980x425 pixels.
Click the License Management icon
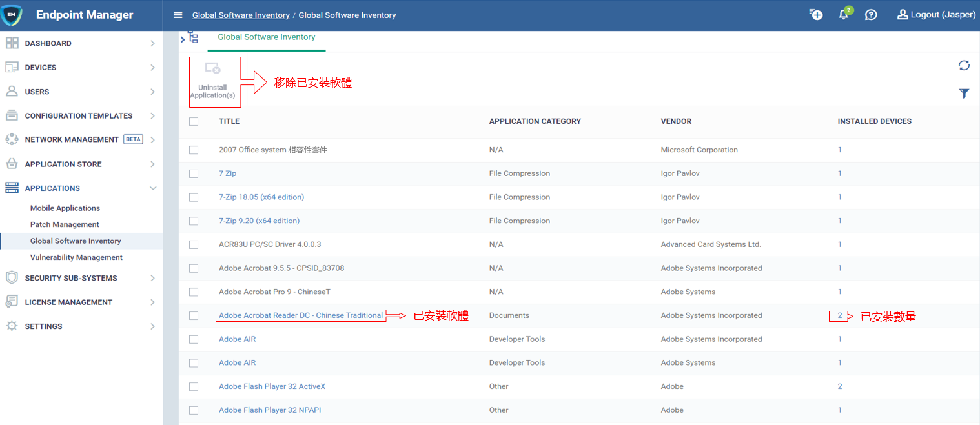(12, 302)
